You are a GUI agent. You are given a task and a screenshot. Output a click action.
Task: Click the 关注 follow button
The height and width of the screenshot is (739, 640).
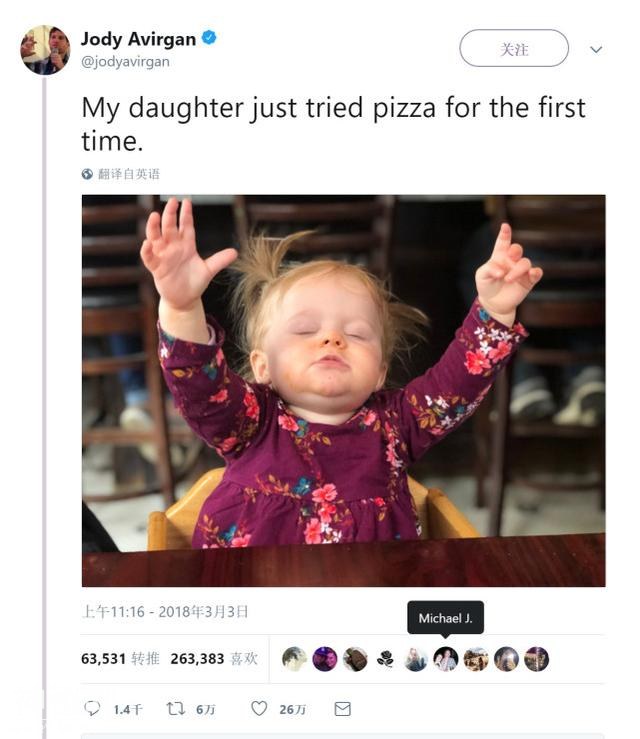[x=514, y=48]
